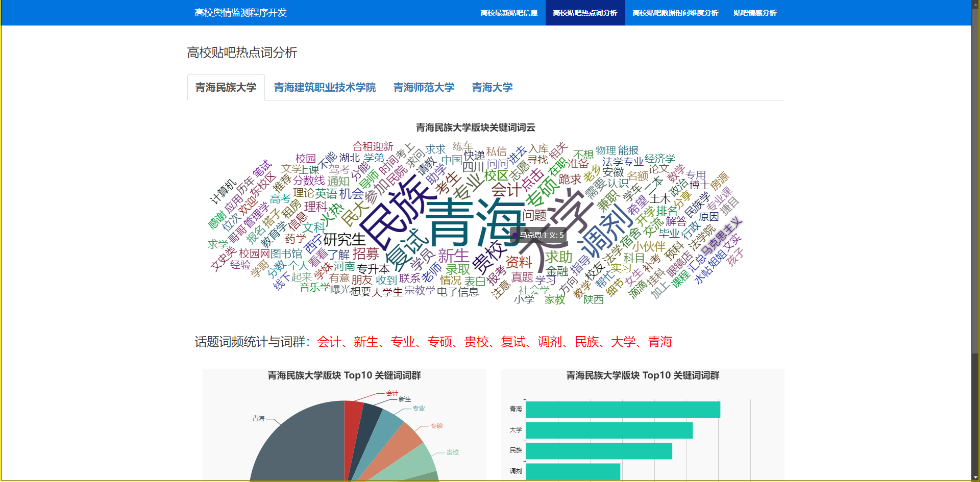Viewport: 980px width, 482px height.
Task: Click the 贵校 label beside the pie chart
Action: (x=452, y=452)
